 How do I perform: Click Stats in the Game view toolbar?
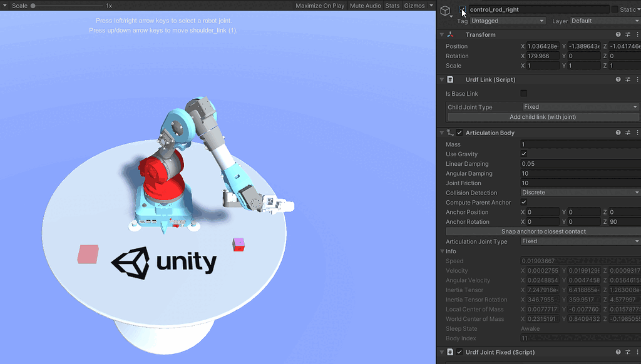(x=392, y=5)
